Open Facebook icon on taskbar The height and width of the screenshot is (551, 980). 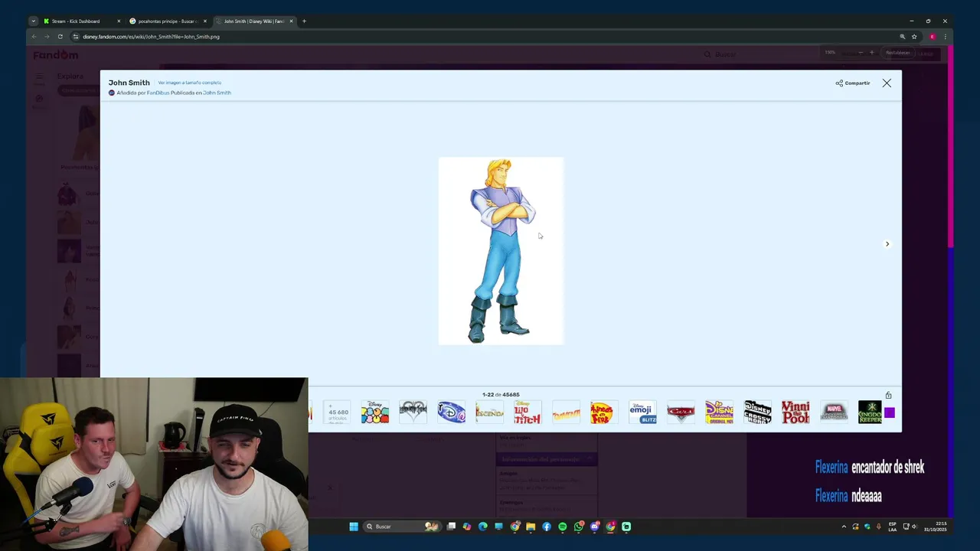click(x=547, y=527)
